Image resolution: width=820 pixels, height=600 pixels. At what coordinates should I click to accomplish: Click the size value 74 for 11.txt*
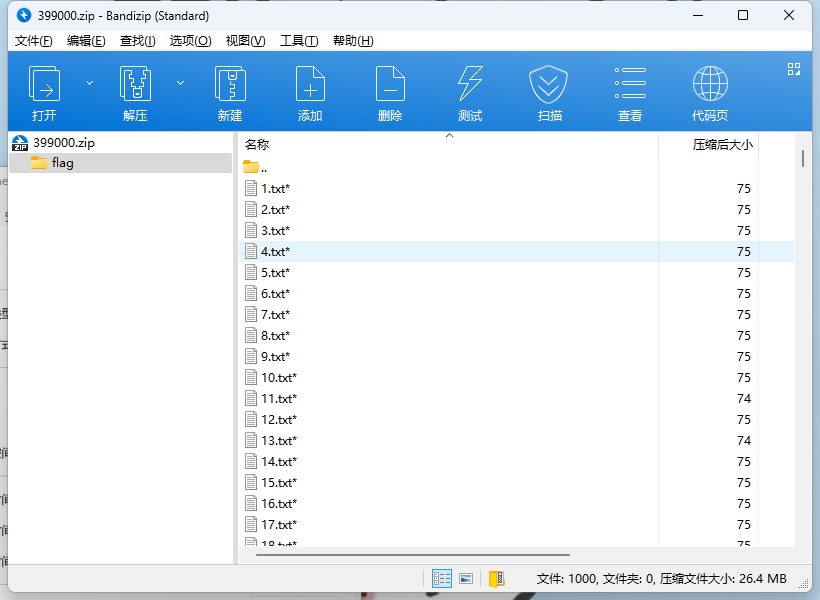744,399
